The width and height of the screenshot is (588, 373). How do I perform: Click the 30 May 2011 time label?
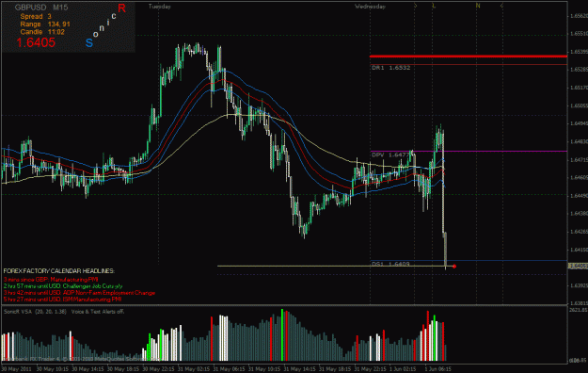(x=16, y=369)
